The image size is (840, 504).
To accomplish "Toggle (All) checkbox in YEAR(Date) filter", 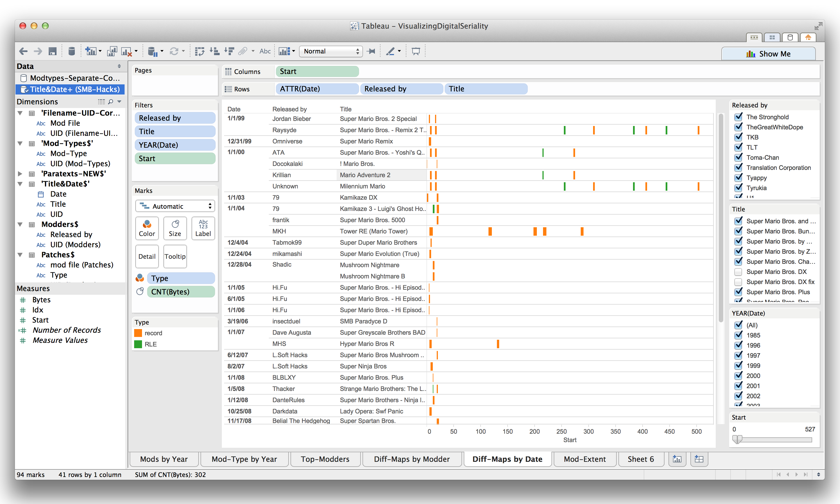I will tap(738, 325).
